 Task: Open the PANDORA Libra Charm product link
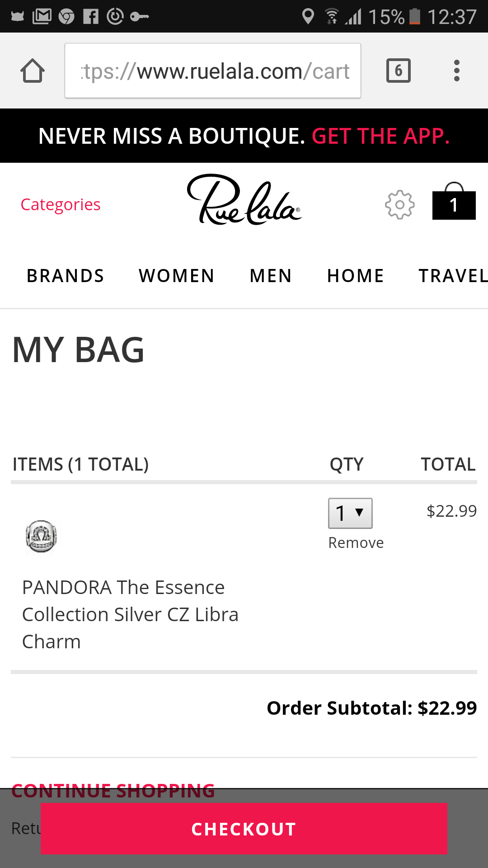pyautogui.click(x=130, y=614)
